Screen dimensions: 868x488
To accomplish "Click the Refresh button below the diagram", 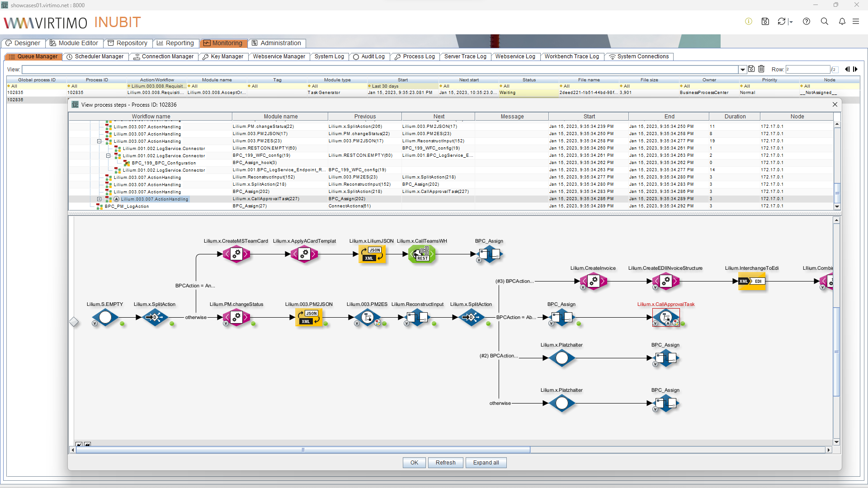I will (445, 463).
